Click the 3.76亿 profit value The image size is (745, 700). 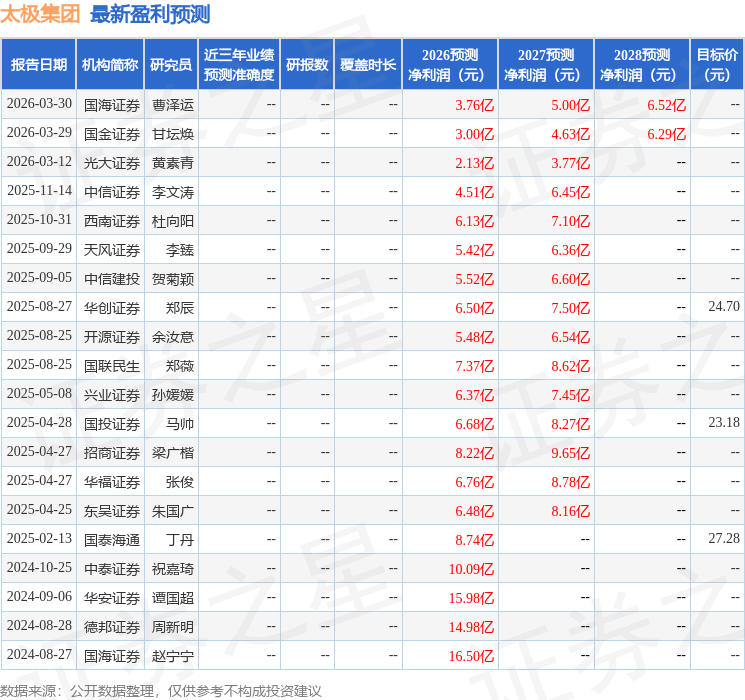click(474, 105)
